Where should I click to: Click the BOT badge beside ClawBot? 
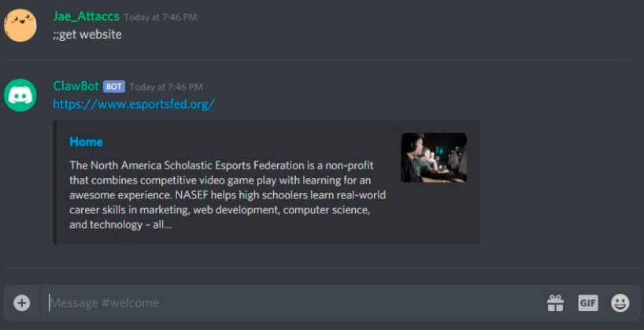tap(114, 87)
